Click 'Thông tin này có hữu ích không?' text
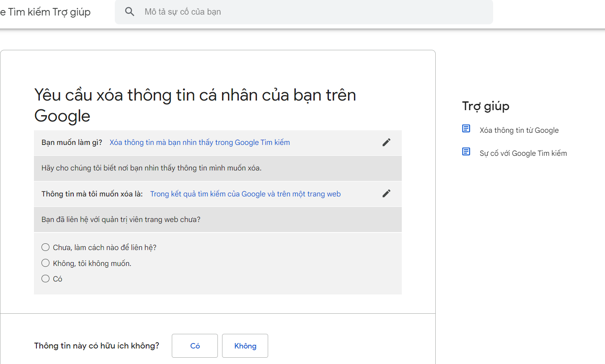 (x=96, y=346)
